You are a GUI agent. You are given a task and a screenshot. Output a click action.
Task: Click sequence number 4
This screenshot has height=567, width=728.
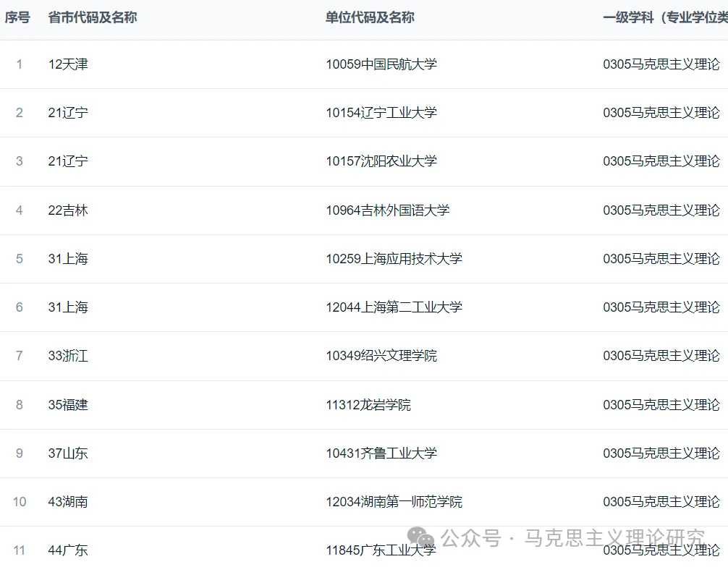[19, 210]
